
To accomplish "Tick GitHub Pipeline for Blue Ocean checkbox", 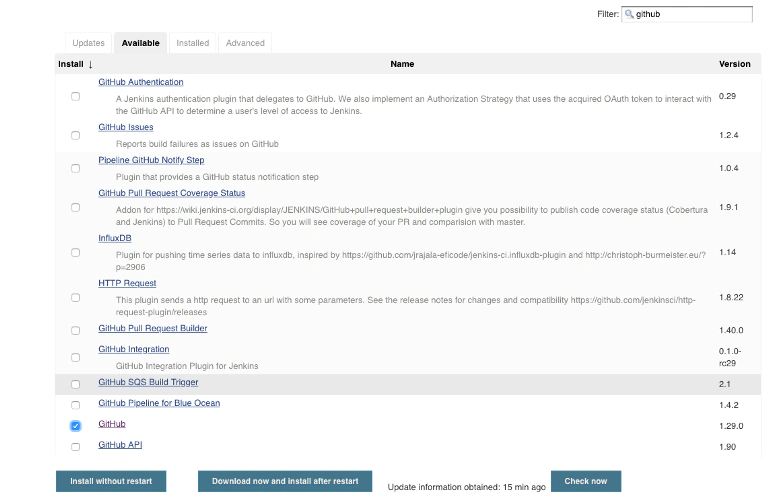I will click(x=76, y=405).
